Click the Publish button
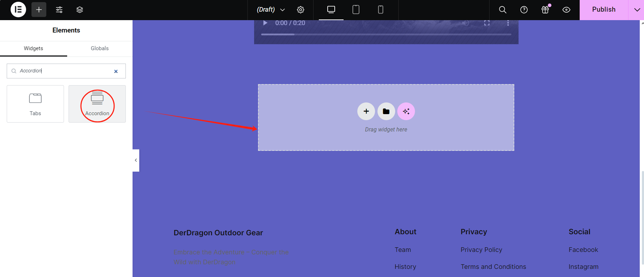Viewport: 644px width, 277px height. point(604,10)
